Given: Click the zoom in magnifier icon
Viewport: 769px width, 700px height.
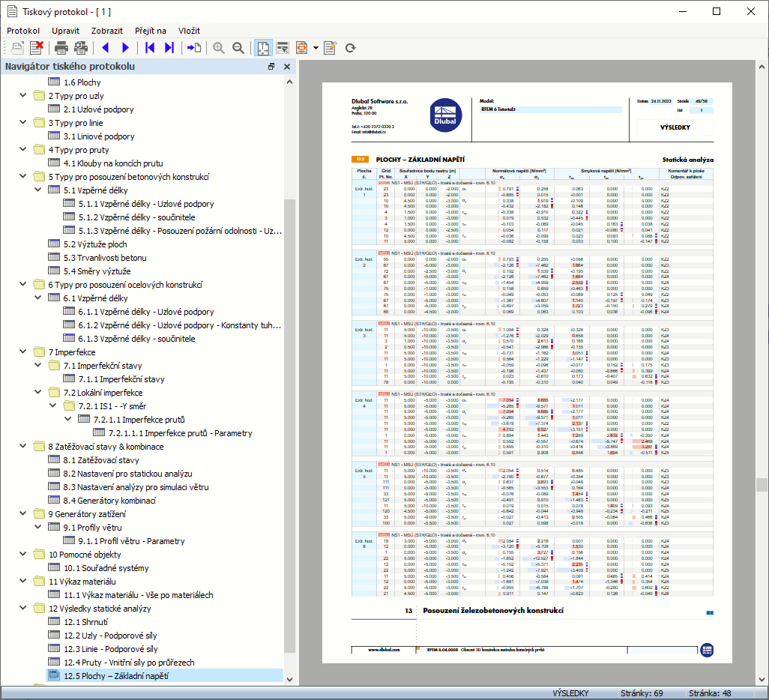Looking at the screenshot, I should tap(219, 47).
